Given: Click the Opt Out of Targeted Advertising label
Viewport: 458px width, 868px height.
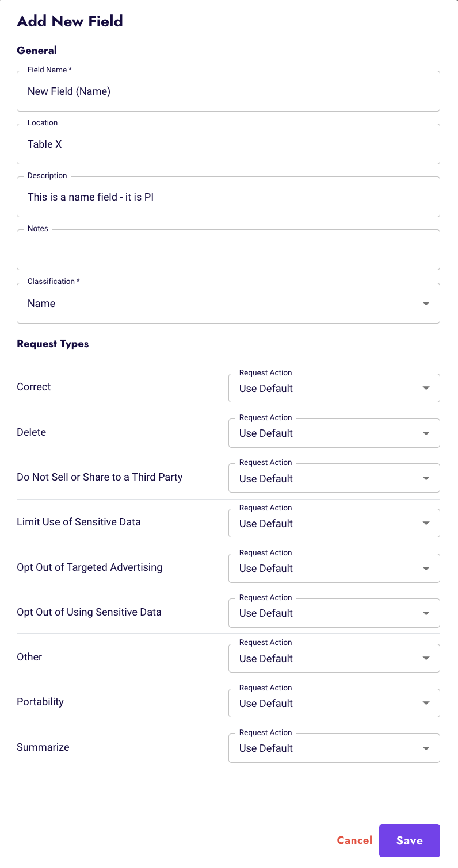Looking at the screenshot, I should pos(90,567).
